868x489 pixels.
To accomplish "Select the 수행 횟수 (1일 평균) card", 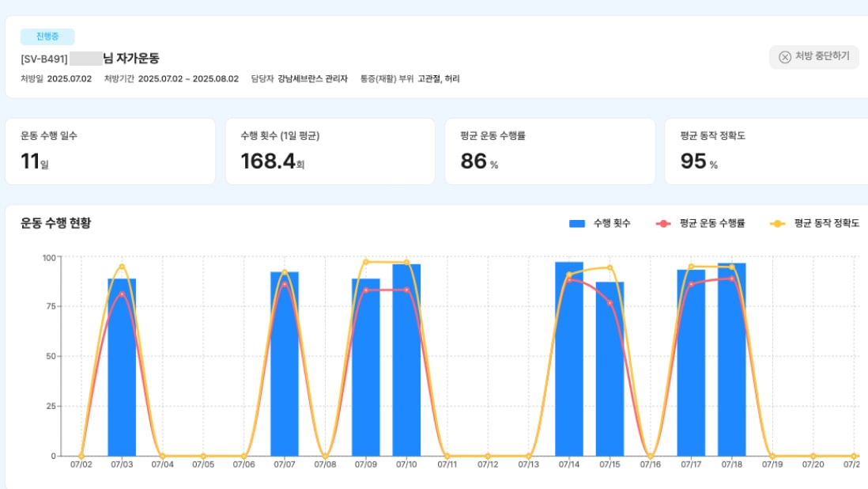I will 330,151.
